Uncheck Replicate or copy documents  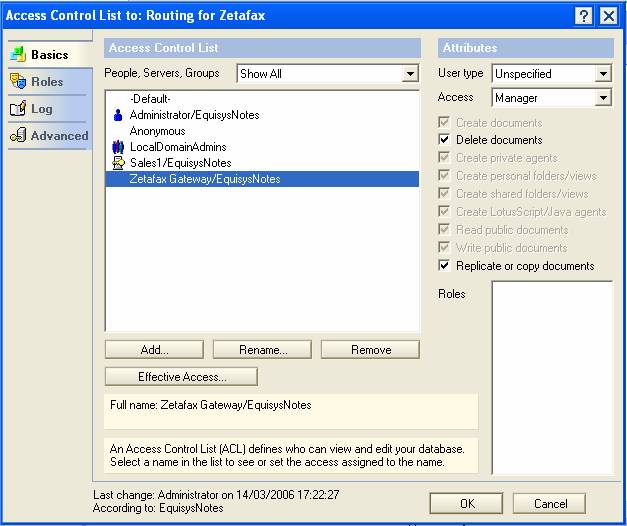click(x=444, y=265)
